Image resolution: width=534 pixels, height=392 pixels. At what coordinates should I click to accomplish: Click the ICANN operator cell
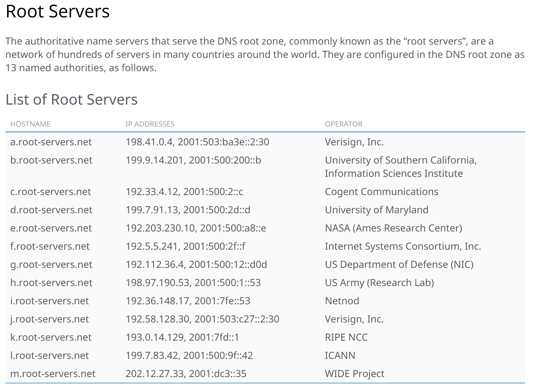[x=340, y=356]
